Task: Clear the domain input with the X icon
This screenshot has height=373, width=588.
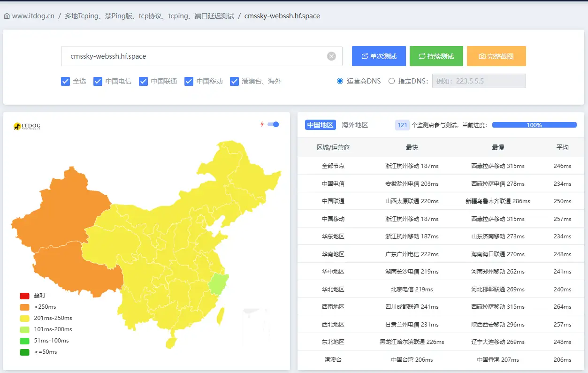Action: tap(331, 56)
